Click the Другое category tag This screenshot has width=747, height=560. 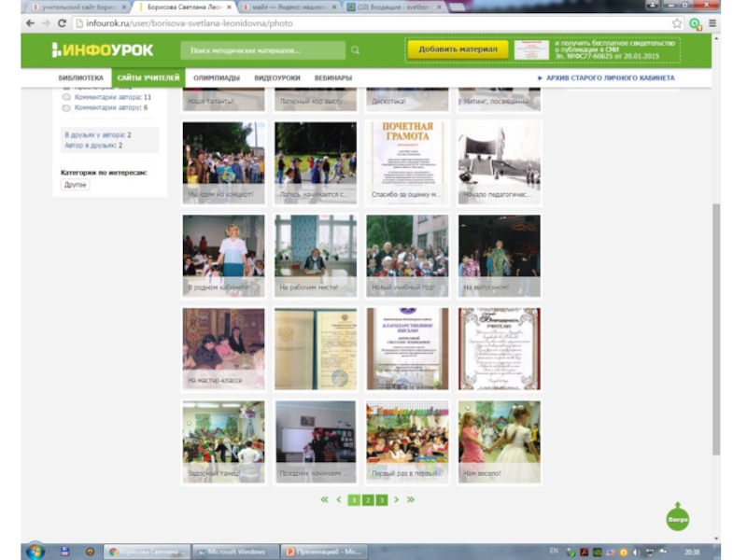[x=76, y=185]
